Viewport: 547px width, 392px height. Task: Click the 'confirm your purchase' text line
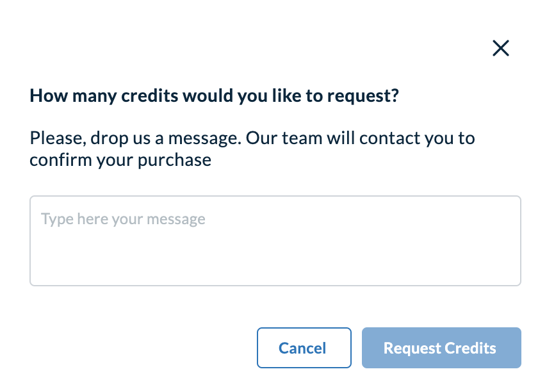[120, 160]
